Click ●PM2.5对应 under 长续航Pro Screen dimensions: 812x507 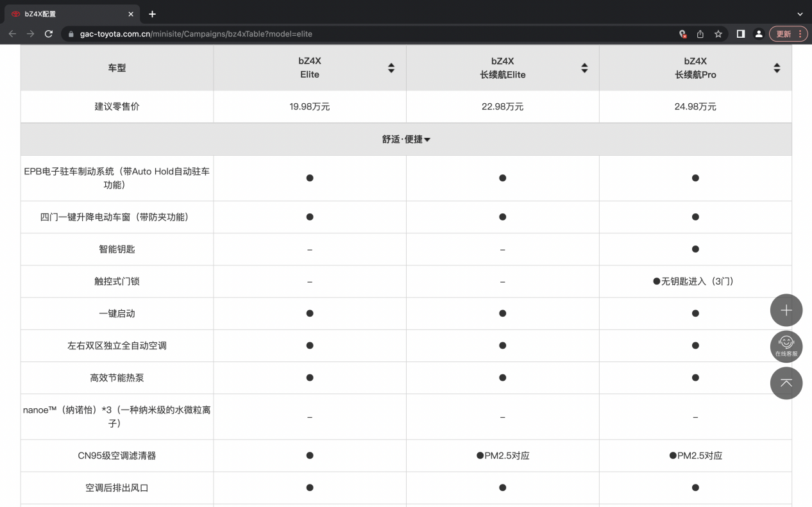pos(695,456)
